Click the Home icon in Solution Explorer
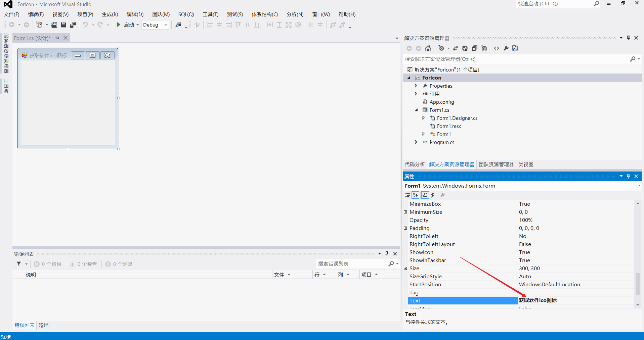Screen dimensions: 644x340 pos(428,48)
